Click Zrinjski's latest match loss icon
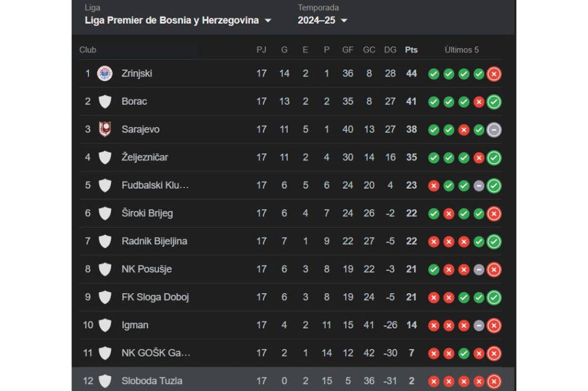588x391 pixels. pos(494,74)
